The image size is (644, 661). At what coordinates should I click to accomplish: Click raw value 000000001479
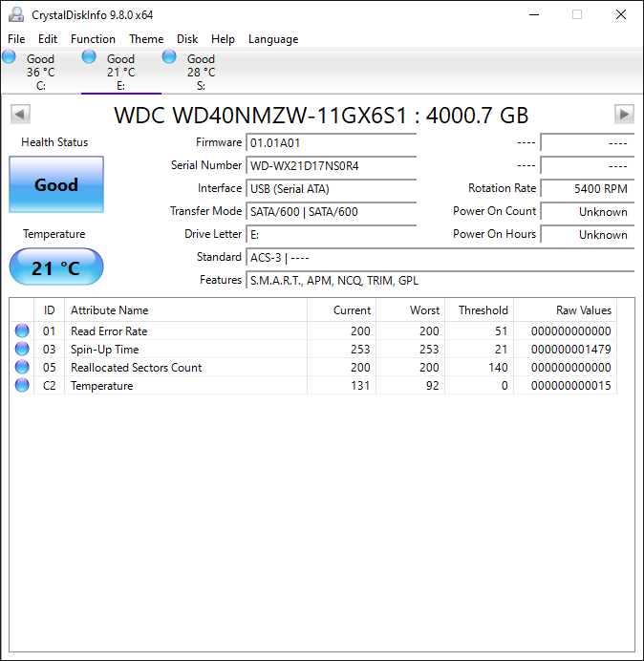571,349
